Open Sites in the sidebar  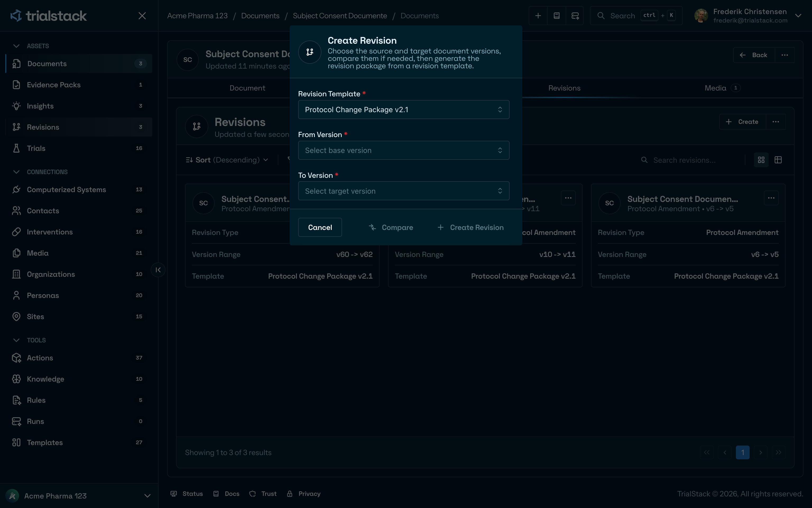79,316
